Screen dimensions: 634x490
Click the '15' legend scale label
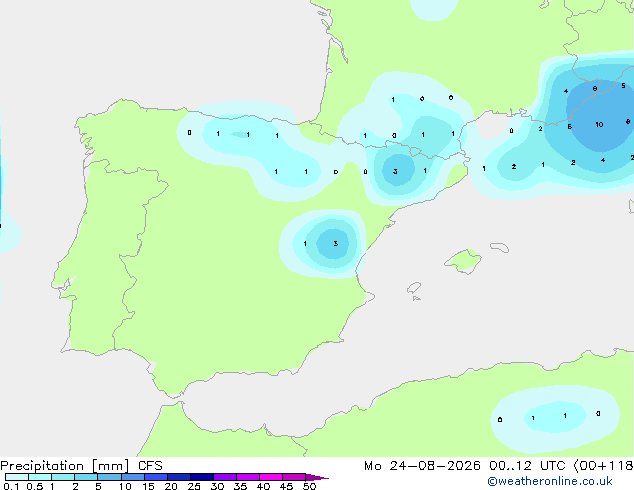point(148,486)
